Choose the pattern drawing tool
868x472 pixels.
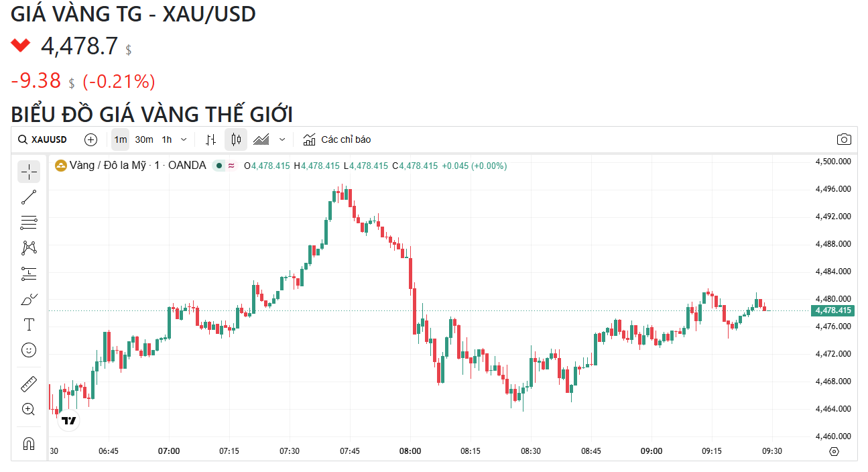[29, 248]
